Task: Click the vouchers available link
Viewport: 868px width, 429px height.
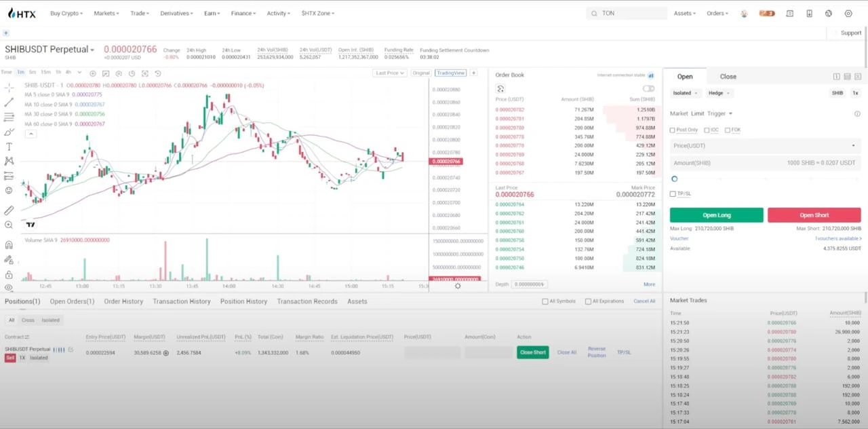Action: click(x=838, y=238)
